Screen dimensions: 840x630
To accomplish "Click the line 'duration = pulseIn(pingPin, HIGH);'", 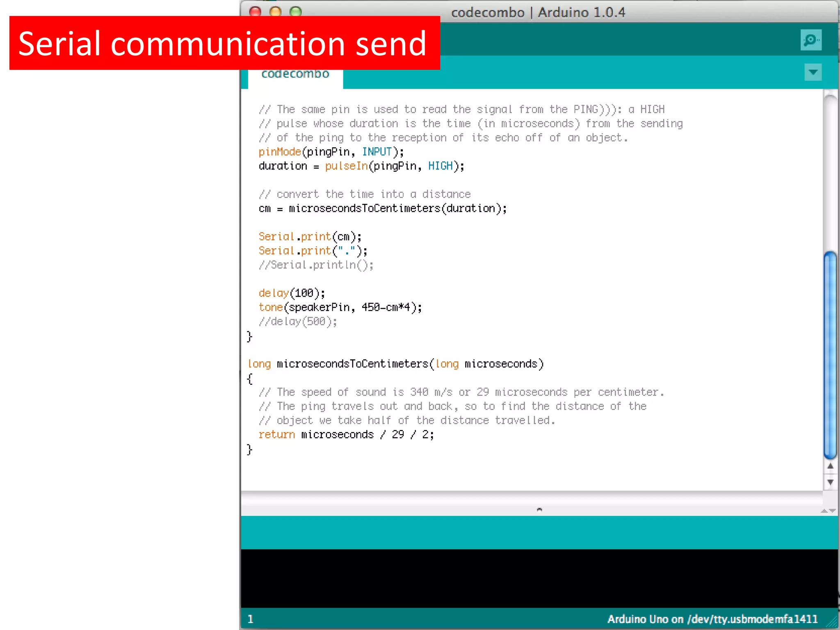I will click(362, 166).
